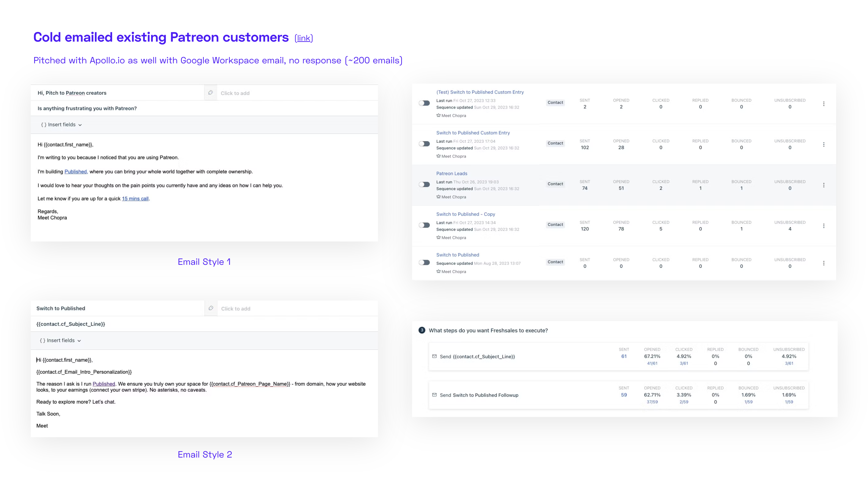Toggle the Patreon Leads sequence switch

tap(424, 185)
